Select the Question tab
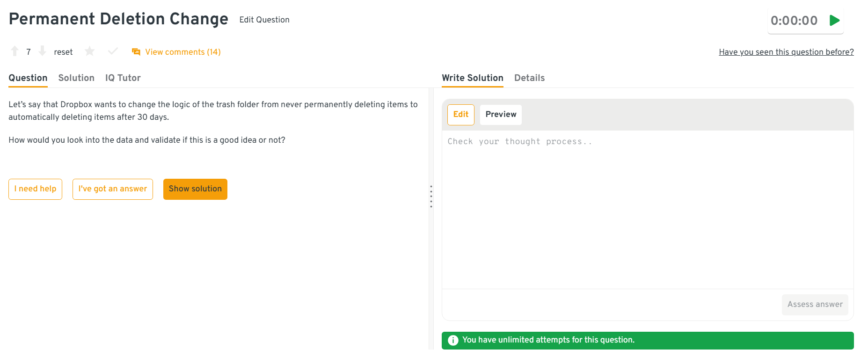868x357 pixels. point(28,78)
